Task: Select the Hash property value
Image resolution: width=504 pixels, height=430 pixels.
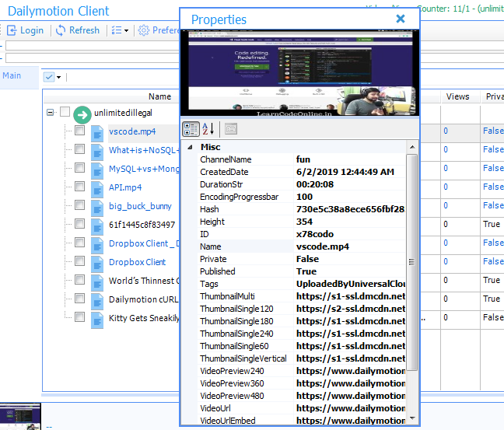Action: (x=350, y=209)
